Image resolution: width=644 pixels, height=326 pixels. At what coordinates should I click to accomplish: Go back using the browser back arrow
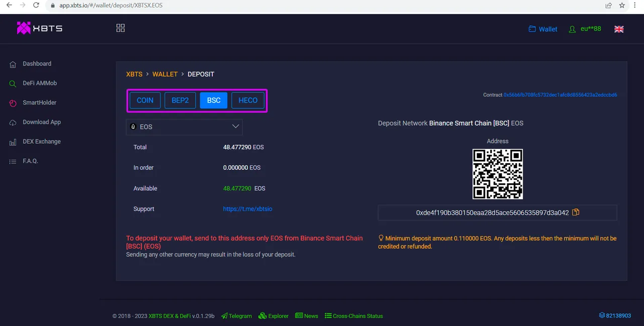pos(9,5)
